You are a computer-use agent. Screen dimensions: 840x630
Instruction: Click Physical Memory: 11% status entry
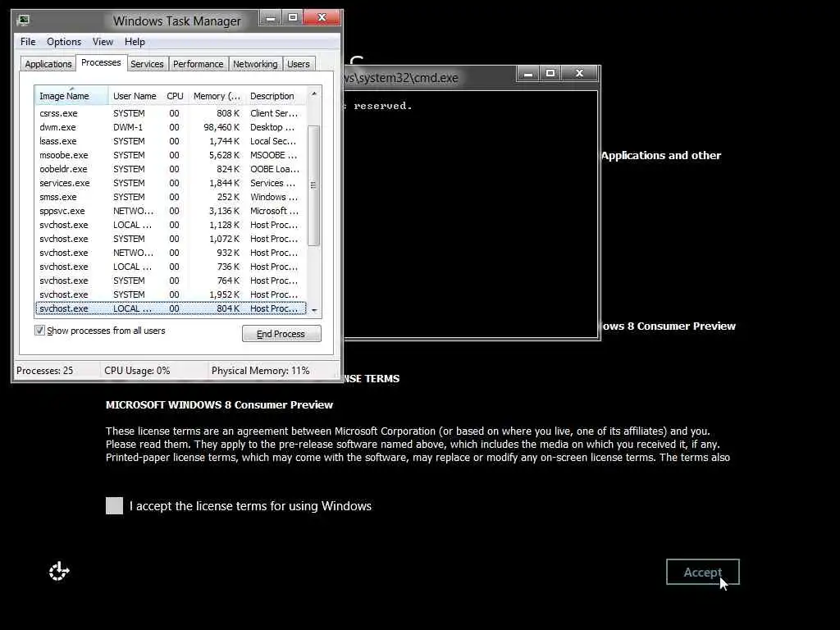coord(260,370)
